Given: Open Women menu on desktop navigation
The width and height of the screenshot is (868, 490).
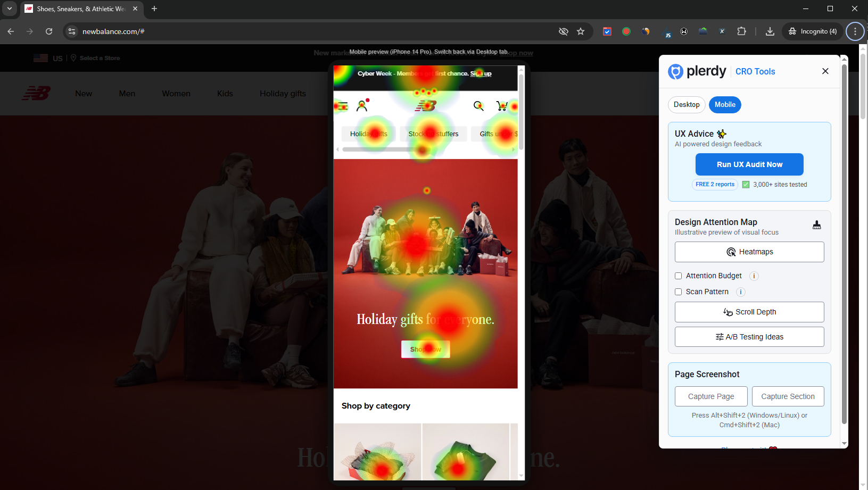Looking at the screenshot, I should click(176, 94).
